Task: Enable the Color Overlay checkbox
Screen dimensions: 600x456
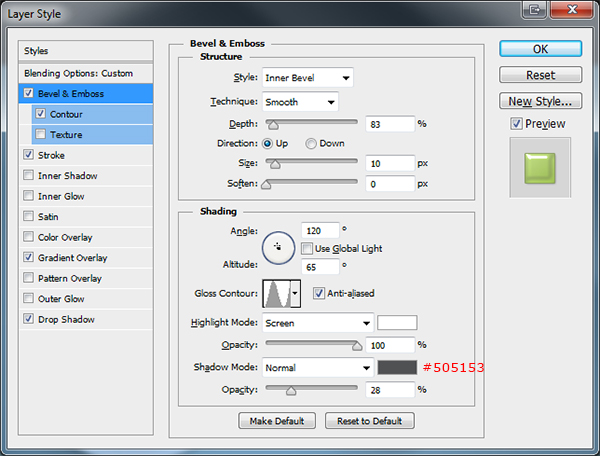Action: coord(29,236)
